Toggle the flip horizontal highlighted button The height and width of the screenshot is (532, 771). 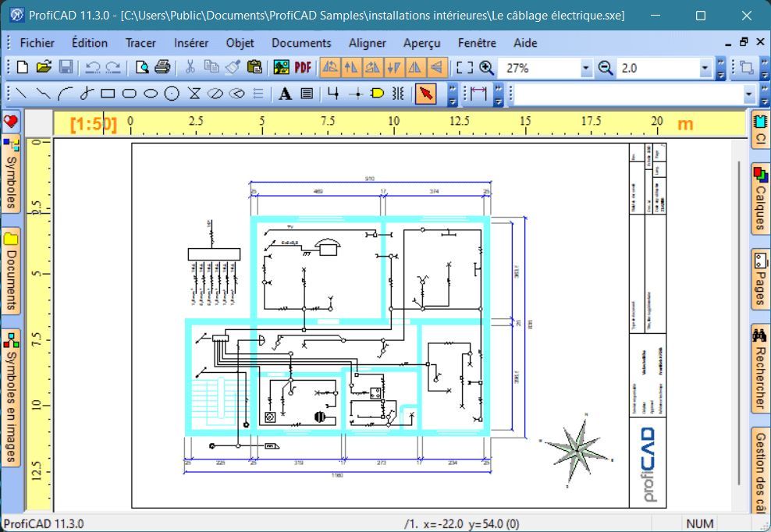pyautogui.click(x=414, y=67)
